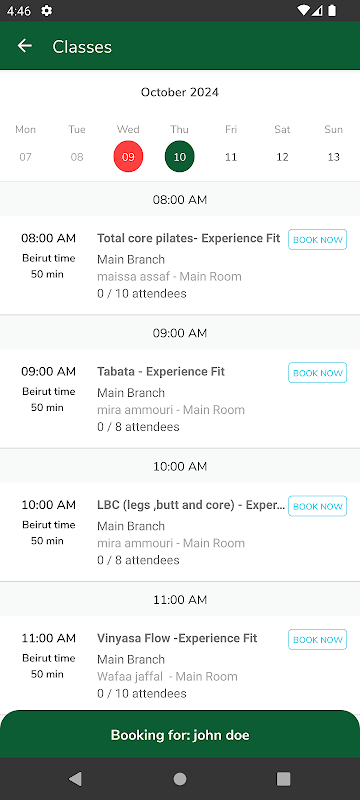The image size is (360, 800).
Task: Open Tabata - Experience Fit class title
Action: coord(161,371)
